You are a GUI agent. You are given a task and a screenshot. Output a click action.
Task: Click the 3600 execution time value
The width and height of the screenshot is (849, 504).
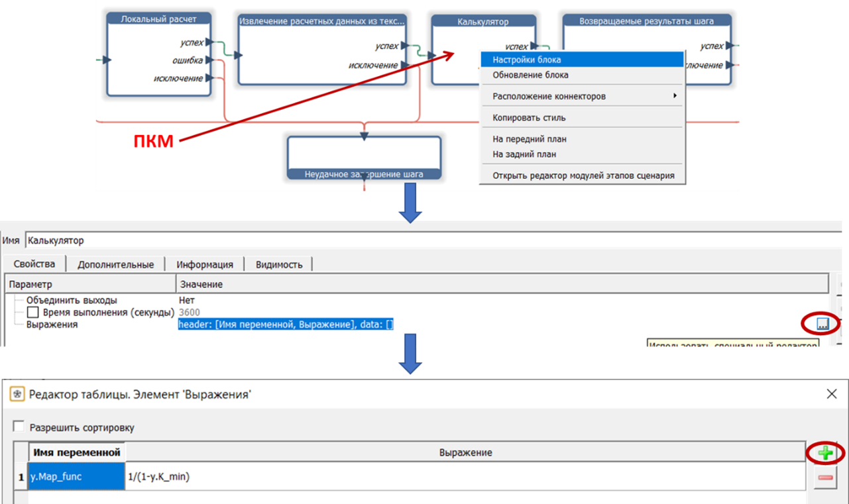(x=189, y=312)
